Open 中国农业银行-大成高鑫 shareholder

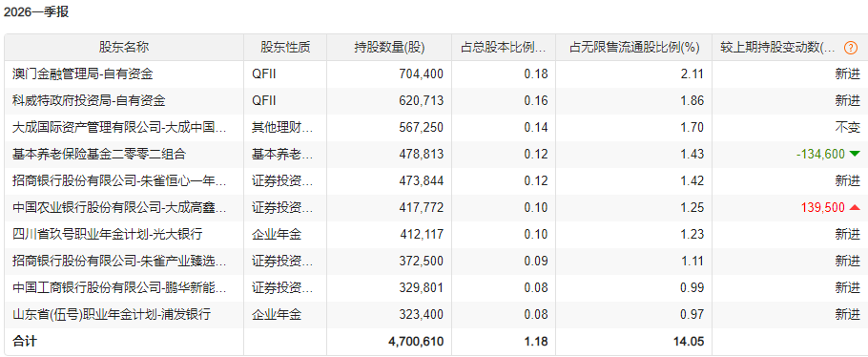119,207
